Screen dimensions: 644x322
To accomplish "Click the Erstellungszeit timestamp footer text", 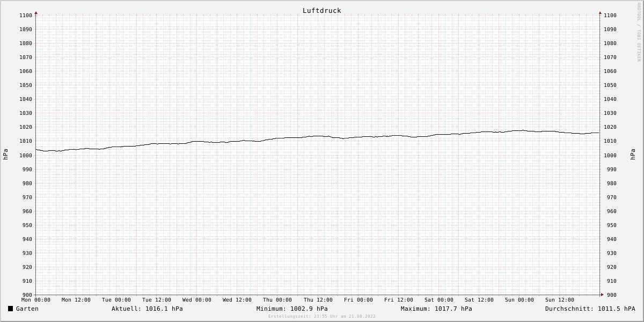I will (x=322, y=316).
